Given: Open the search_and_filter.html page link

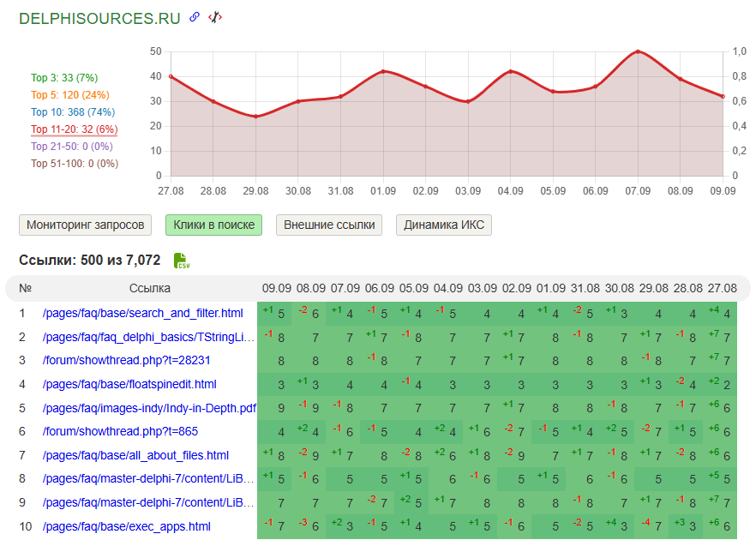Looking at the screenshot, I should pyautogui.click(x=142, y=314).
